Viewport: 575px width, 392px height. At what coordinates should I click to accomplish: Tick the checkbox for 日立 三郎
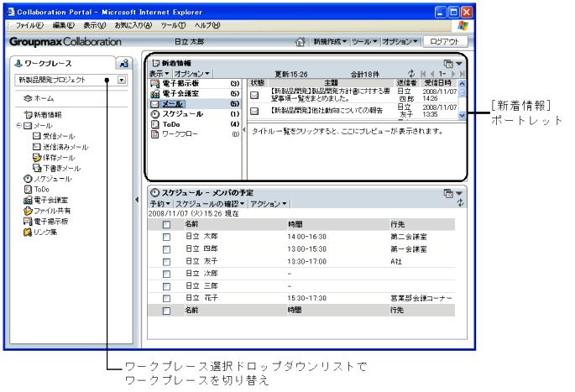pyautogui.click(x=166, y=286)
